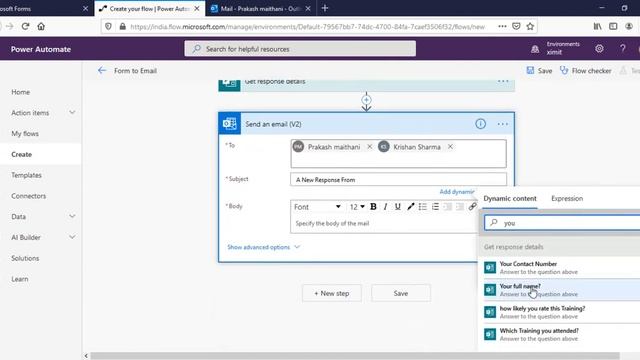Image resolution: width=640 pixels, height=360 pixels.
Task: Open Power Automate settings gear
Action: click(599, 49)
